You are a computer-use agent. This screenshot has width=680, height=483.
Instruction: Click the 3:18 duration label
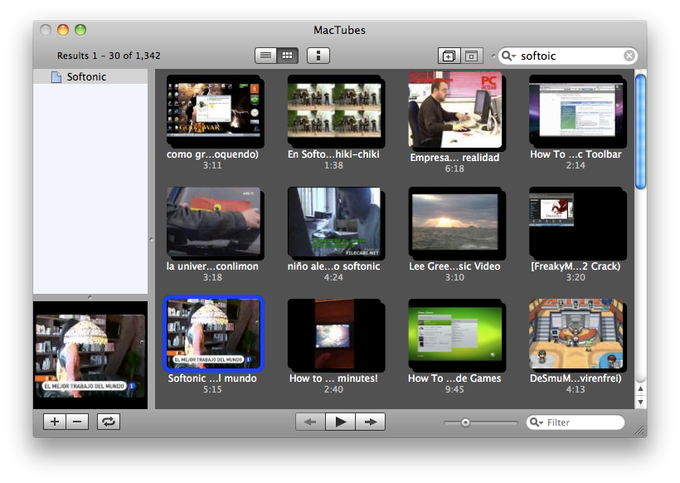pyautogui.click(x=212, y=277)
